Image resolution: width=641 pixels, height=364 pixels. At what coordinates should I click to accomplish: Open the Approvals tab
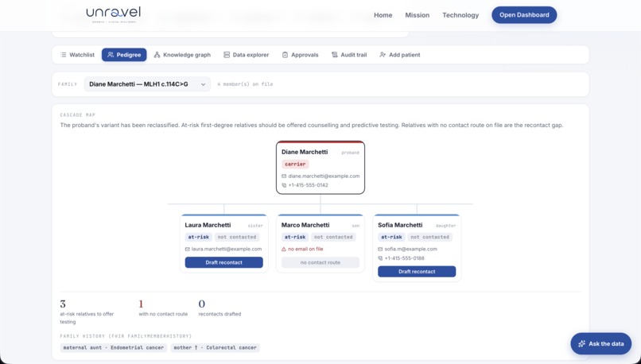(x=300, y=55)
